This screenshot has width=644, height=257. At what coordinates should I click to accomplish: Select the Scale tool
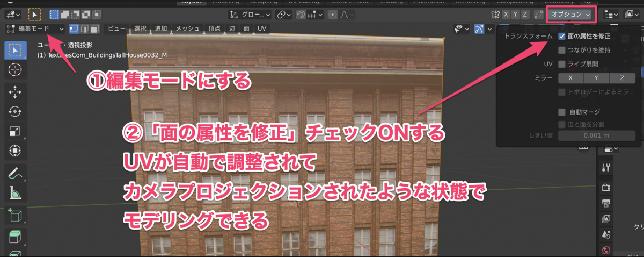(x=15, y=131)
